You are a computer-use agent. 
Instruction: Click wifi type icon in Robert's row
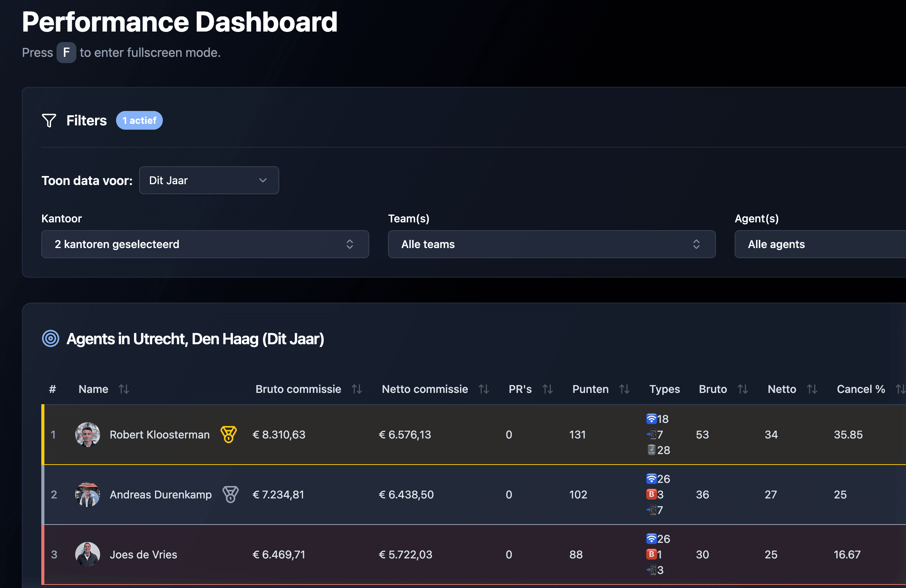coord(651,419)
